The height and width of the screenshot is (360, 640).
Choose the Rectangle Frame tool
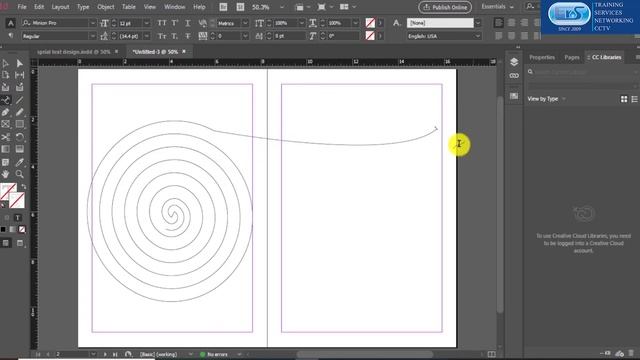[x=5, y=124]
